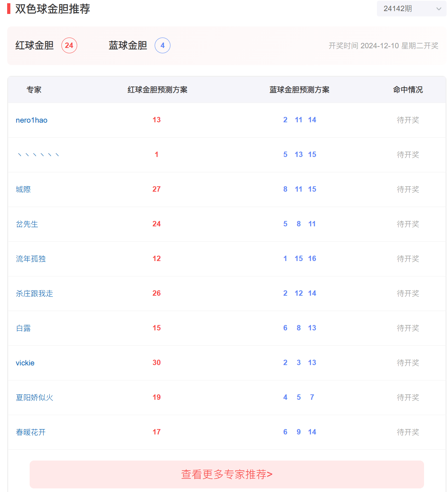The width and height of the screenshot is (448, 492).
Task: Open the 24142期 issue dropdown
Action: tap(412, 9)
